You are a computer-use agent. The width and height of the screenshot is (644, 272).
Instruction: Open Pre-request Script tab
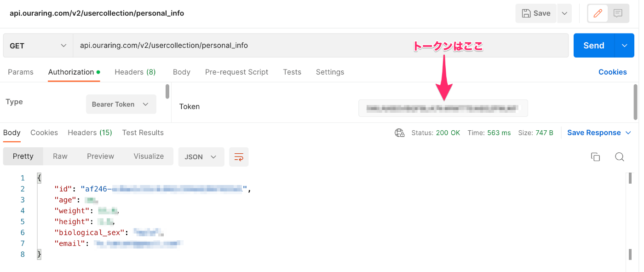pos(237,72)
